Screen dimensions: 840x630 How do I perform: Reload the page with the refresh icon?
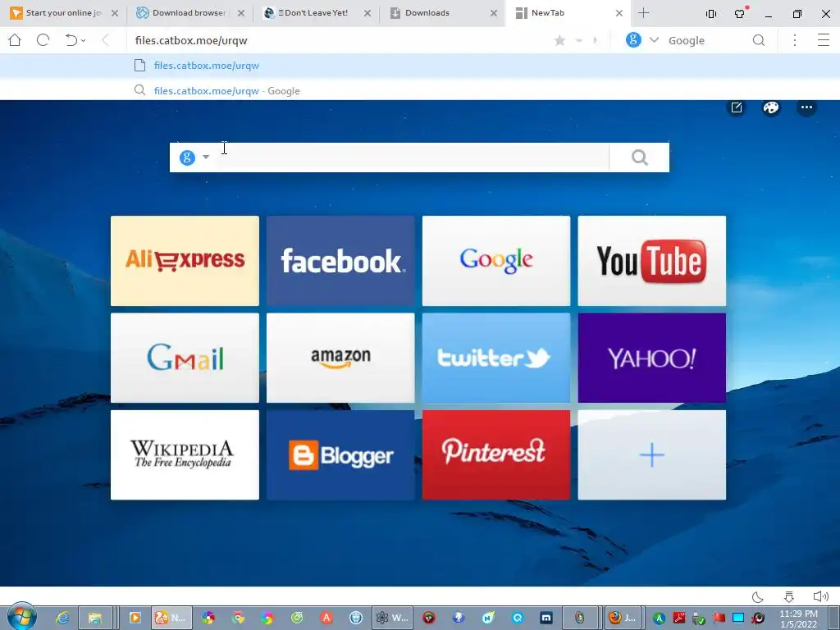(43, 40)
